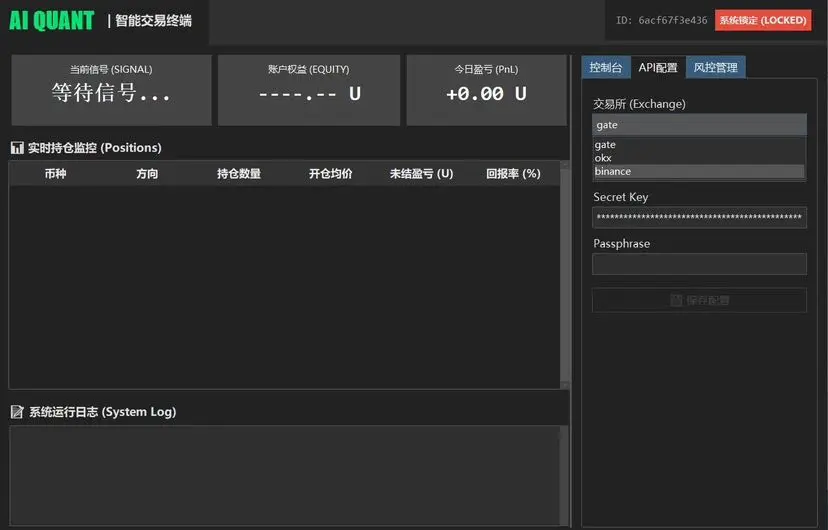Open the 交易所 Exchange combo box
This screenshot has height=530, width=828.
point(699,125)
